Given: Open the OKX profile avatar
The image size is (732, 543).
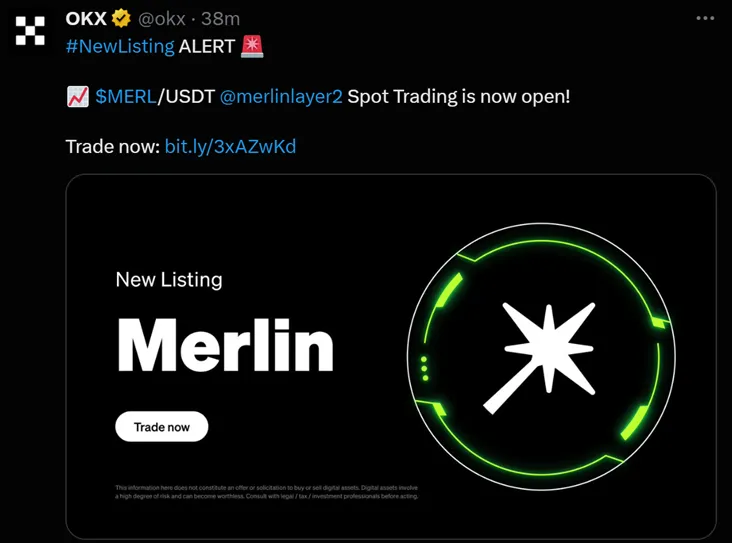Looking at the screenshot, I should 30,31.
